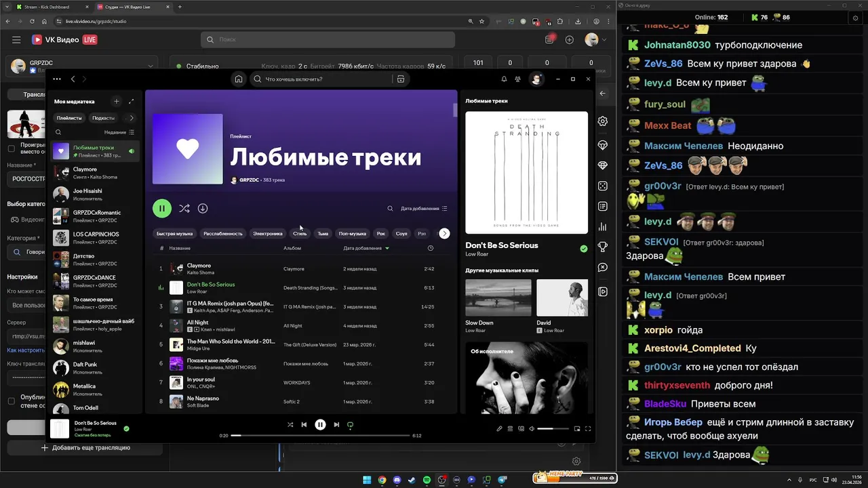Open Spotify user profile avatar

pos(536,79)
